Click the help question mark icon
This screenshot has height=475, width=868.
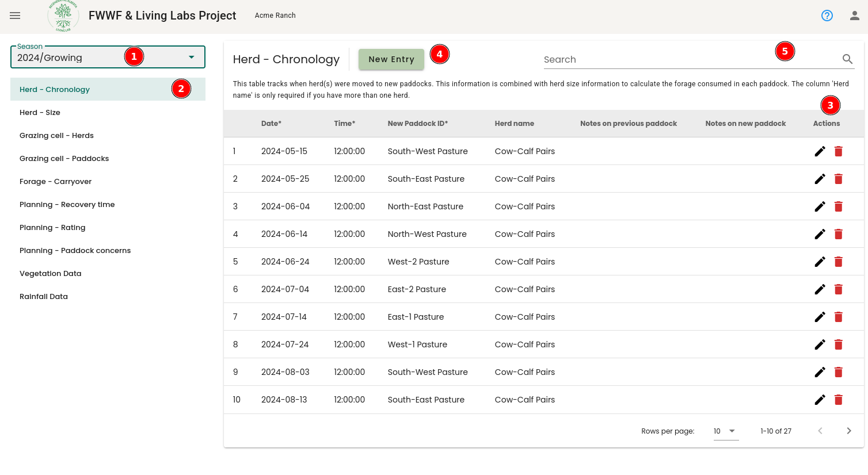827,16
